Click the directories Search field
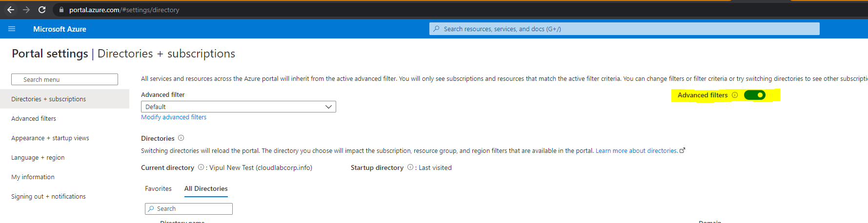Viewport: 868px width, 223px height. click(188, 208)
